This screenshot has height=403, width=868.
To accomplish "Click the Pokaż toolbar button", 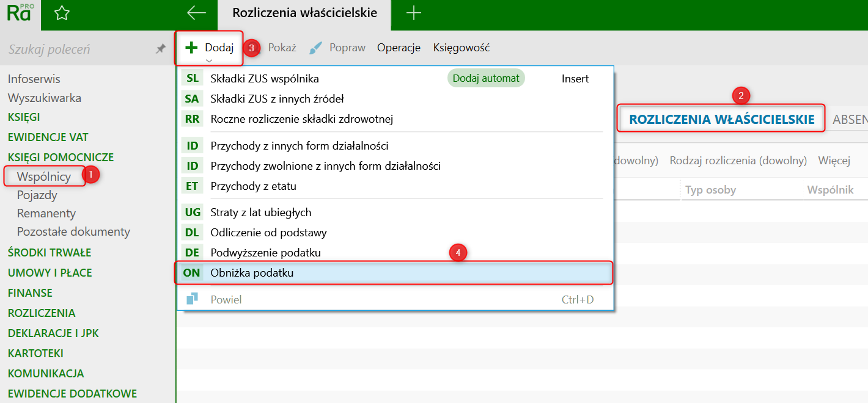I will click(x=282, y=48).
